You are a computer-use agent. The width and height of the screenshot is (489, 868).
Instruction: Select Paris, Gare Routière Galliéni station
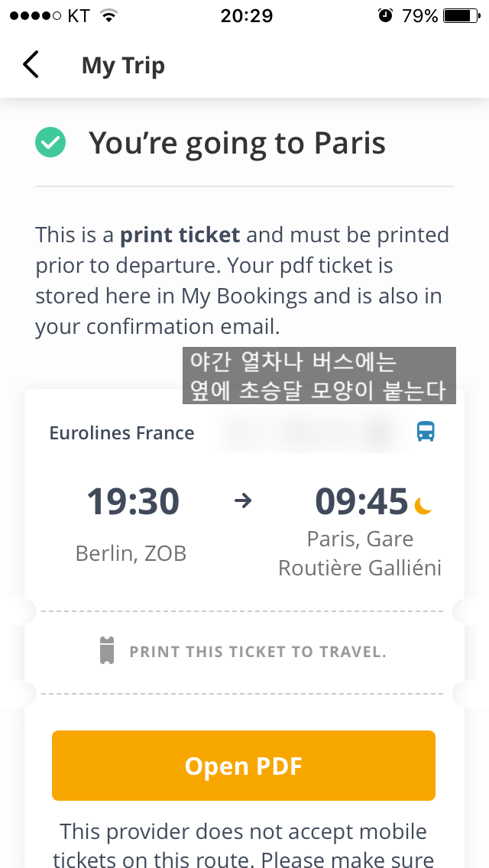360,553
